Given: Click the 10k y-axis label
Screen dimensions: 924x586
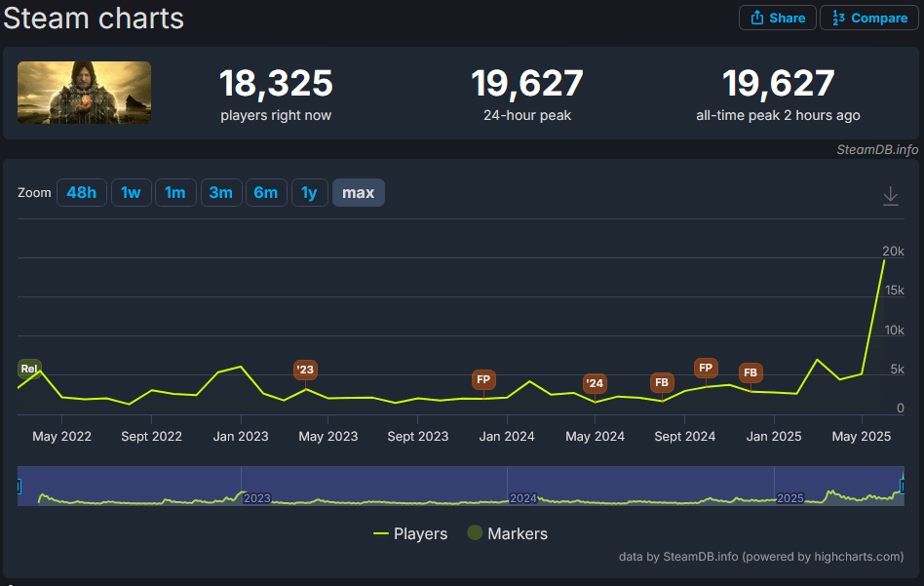Looking at the screenshot, I should pyautogui.click(x=894, y=331).
